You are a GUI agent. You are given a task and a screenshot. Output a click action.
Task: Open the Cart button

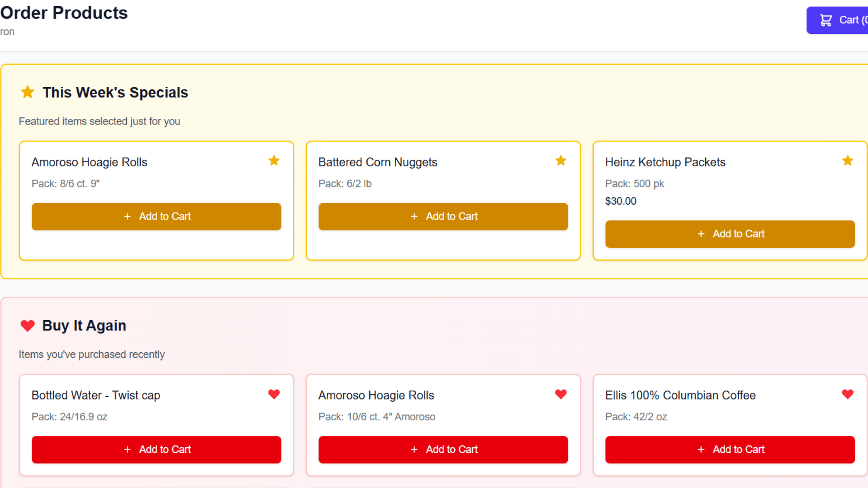[x=837, y=20]
